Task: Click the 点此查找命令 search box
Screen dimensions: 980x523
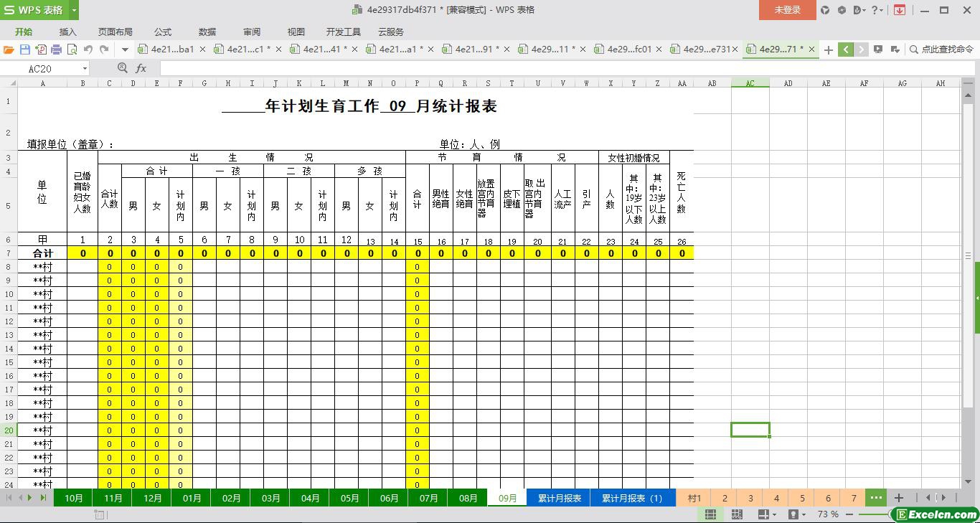Action: coord(941,50)
